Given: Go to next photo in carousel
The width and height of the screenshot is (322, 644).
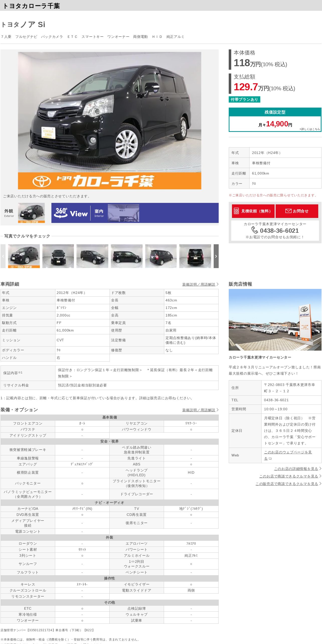Looking at the screenshot, I should [x=216, y=256].
